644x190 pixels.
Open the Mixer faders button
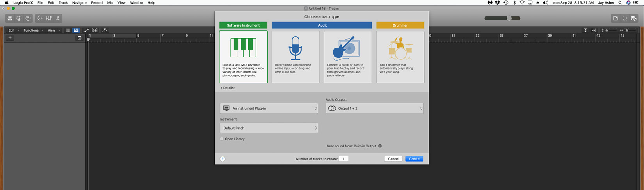point(49,18)
